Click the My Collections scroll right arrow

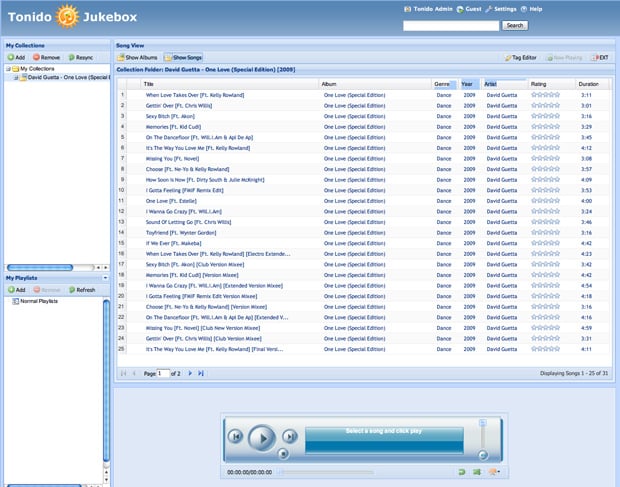pos(106,268)
